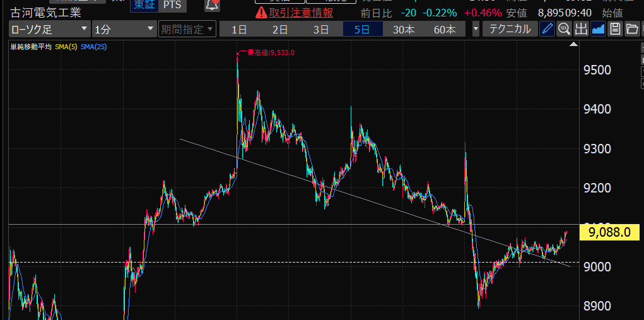Click the up triangle above the price axis
Viewport: 644px width, 320px height.
pyautogui.click(x=573, y=45)
